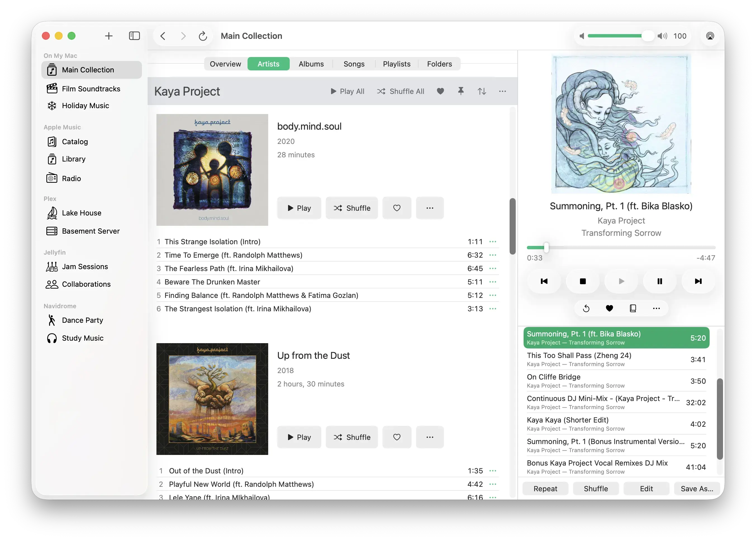The height and width of the screenshot is (541, 756).
Task: Open the AirPlay output picker
Action: [x=710, y=36]
